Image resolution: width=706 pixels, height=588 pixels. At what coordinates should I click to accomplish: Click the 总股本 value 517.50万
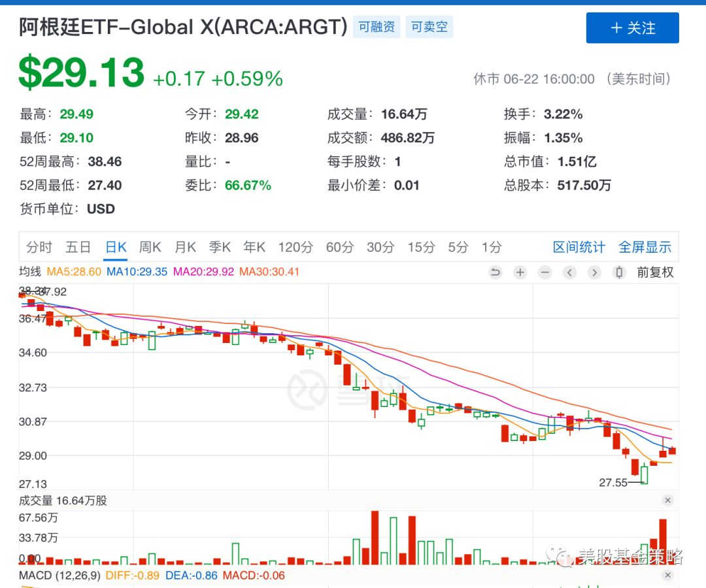click(584, 186)
